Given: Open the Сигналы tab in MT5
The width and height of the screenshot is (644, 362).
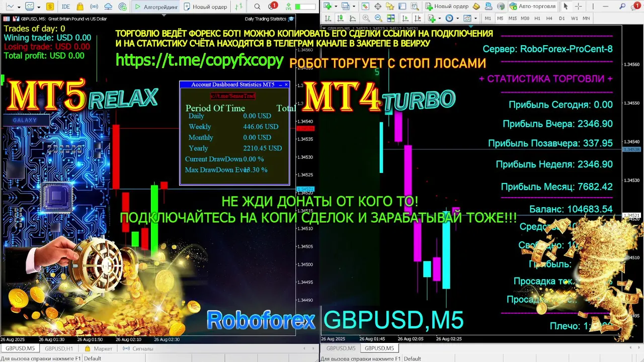Looking at the screenshot, I should coord(138,348).
